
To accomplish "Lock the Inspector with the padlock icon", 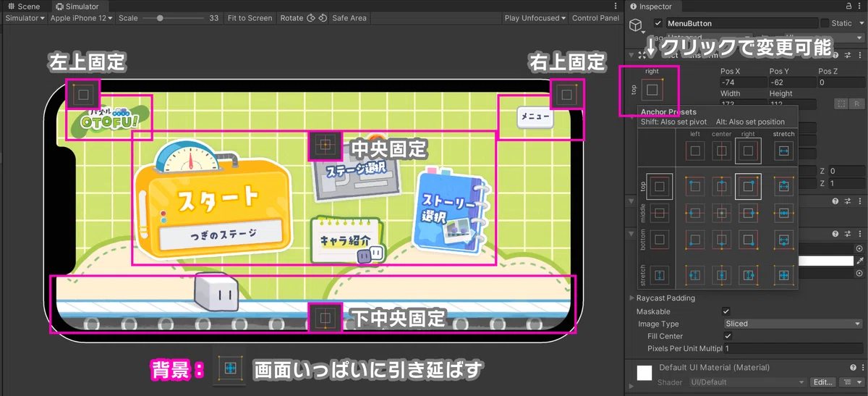I will coord(848,7).
